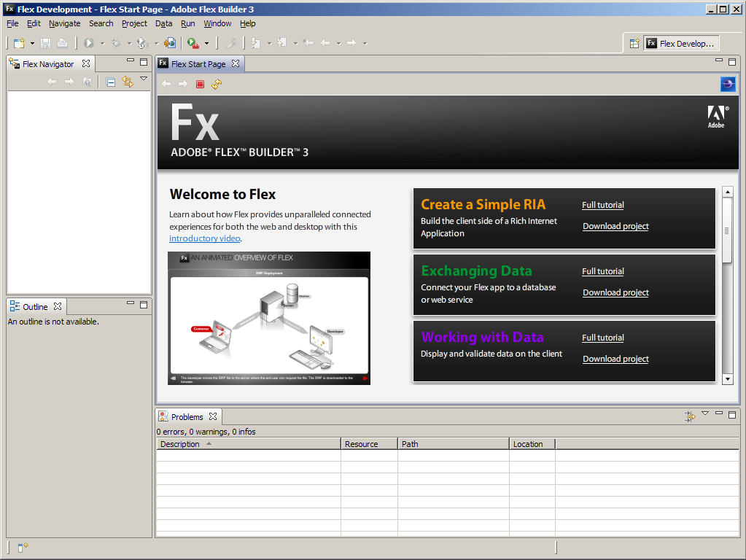Image resolution: width=746 pixels, height=560 pixels.
Task: Open the New wizard dropdown arrow
Action: 32,43
